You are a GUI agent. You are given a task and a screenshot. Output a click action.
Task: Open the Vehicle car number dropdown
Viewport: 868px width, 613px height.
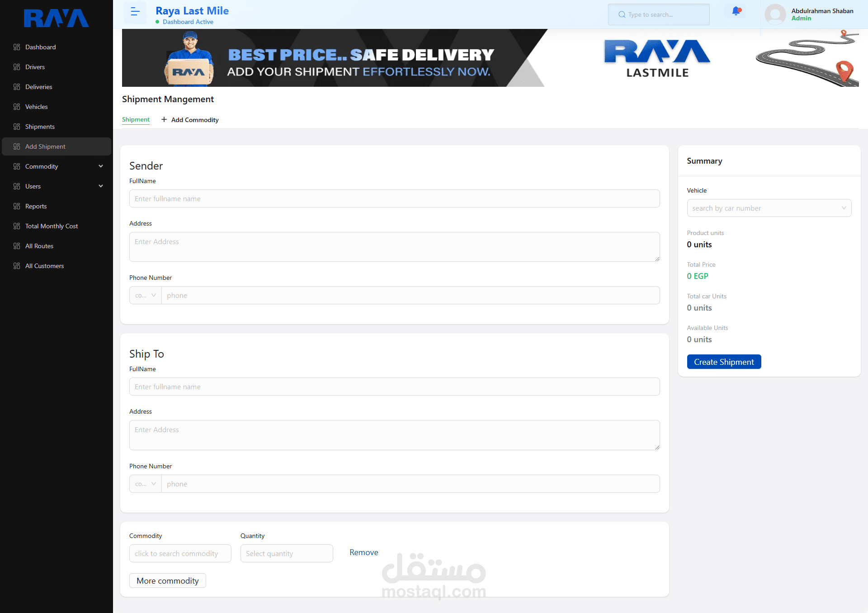tap(769, 208)
